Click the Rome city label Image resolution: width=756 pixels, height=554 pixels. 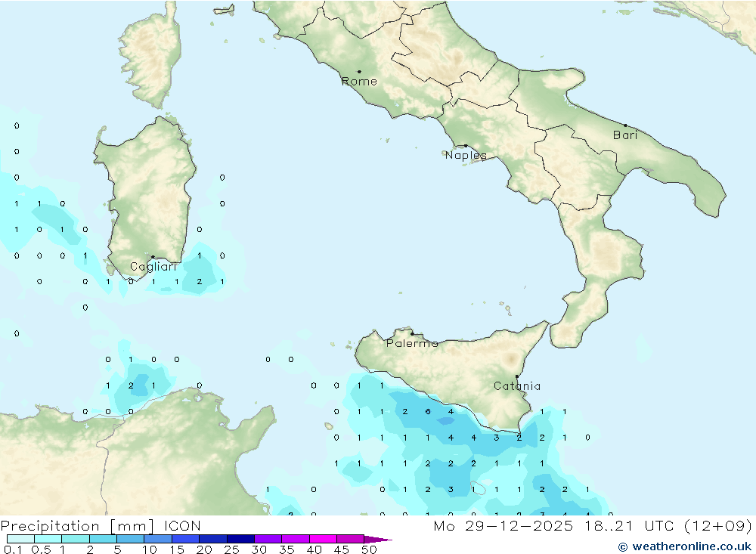(359, 82)
